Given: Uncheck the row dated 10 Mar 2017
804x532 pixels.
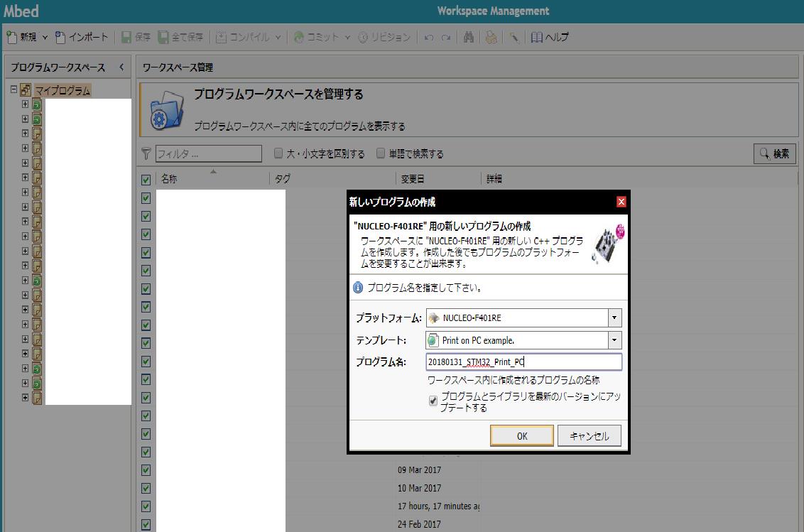Looking at the screenshot, I should (146, 488).
